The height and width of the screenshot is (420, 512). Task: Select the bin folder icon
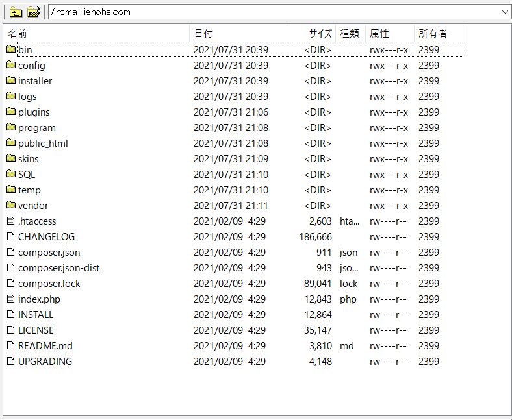pos(11,49)
